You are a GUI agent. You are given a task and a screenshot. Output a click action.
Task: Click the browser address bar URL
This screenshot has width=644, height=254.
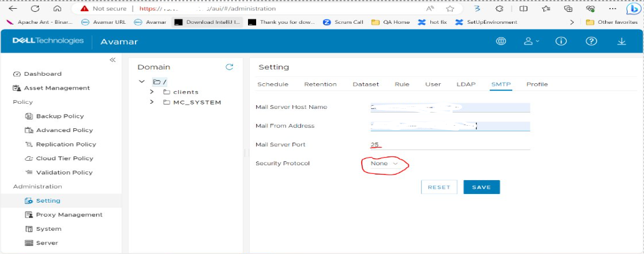[207, 8]
